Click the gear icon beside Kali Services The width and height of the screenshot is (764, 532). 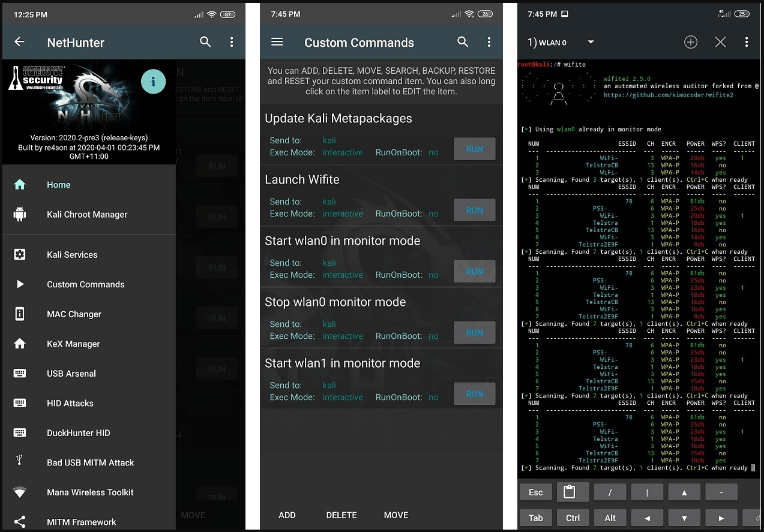point(20,254)
